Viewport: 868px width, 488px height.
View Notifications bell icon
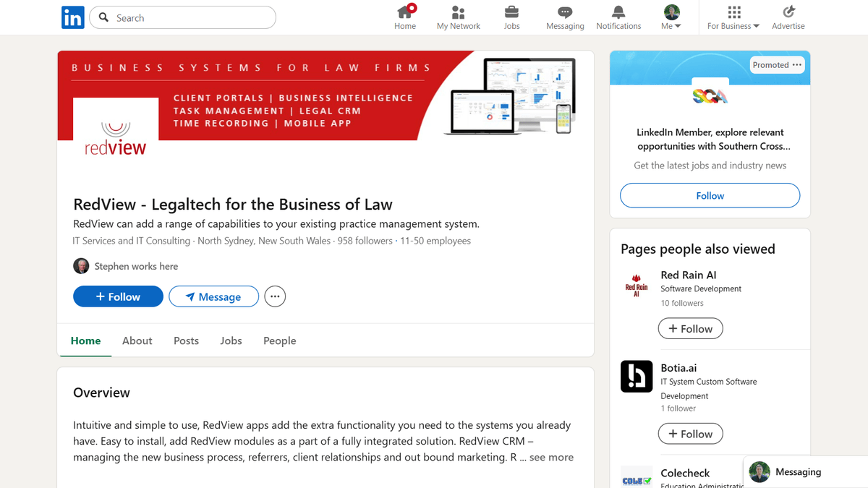(x=618, y=12)
